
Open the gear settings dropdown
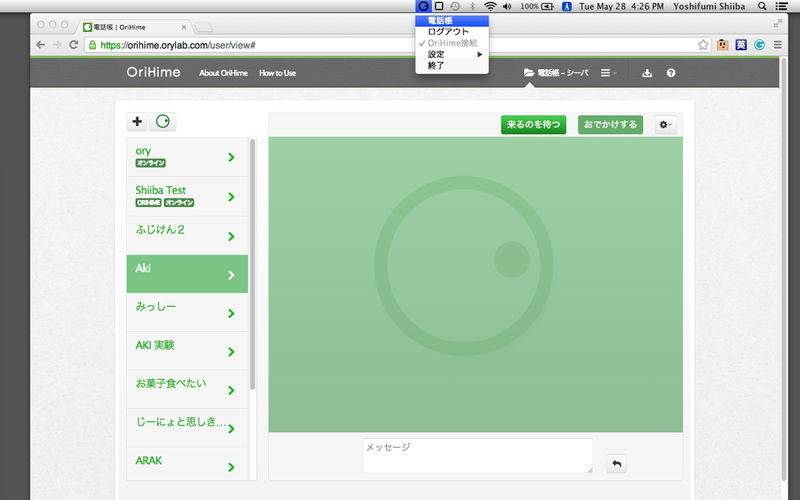click(x=665, y=124)
